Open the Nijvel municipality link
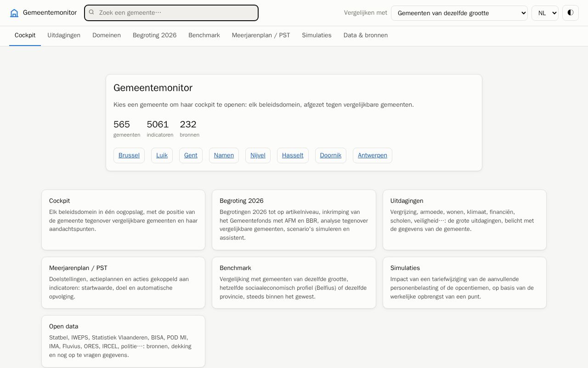The image size is (588, 368). click(258, 155)
